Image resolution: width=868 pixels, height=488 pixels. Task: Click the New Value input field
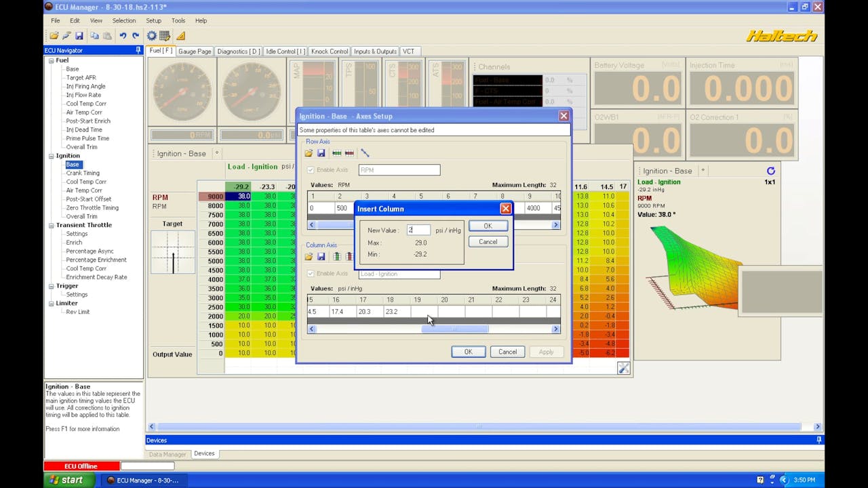[418, 230]
